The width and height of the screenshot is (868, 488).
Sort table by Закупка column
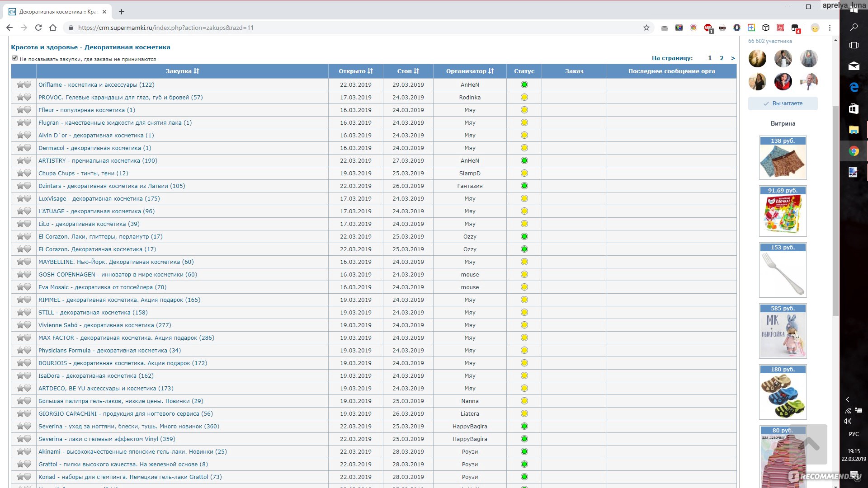(182, 71)
